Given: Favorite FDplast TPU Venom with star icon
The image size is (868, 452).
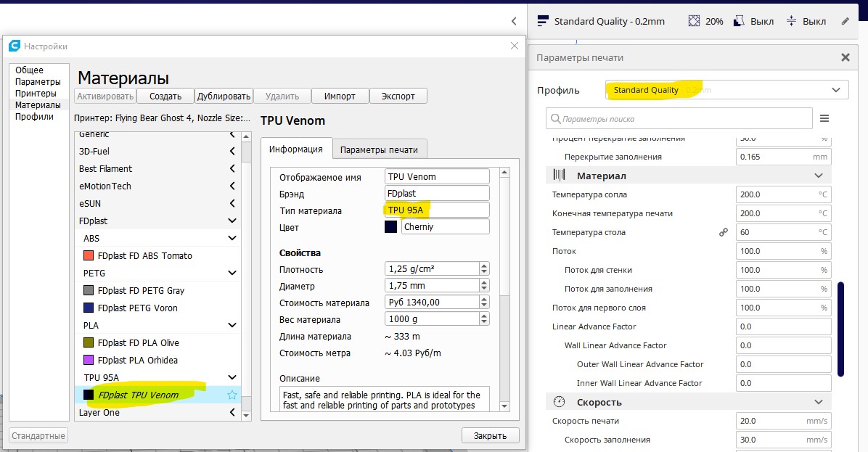Looking at the screenshot, I should coord(232,395).
